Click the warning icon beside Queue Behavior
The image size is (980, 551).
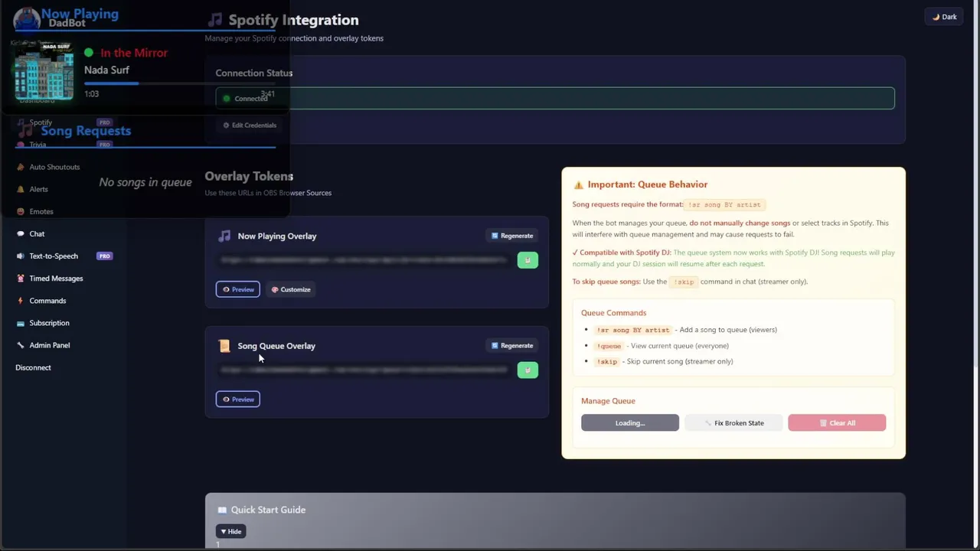coord(578,184)
